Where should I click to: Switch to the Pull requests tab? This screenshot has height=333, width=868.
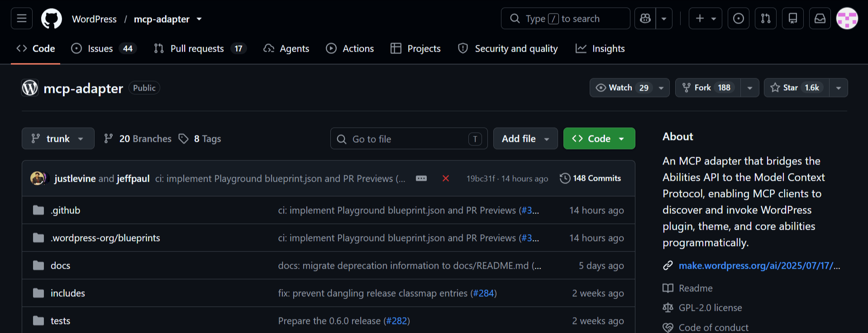[200, 48]
